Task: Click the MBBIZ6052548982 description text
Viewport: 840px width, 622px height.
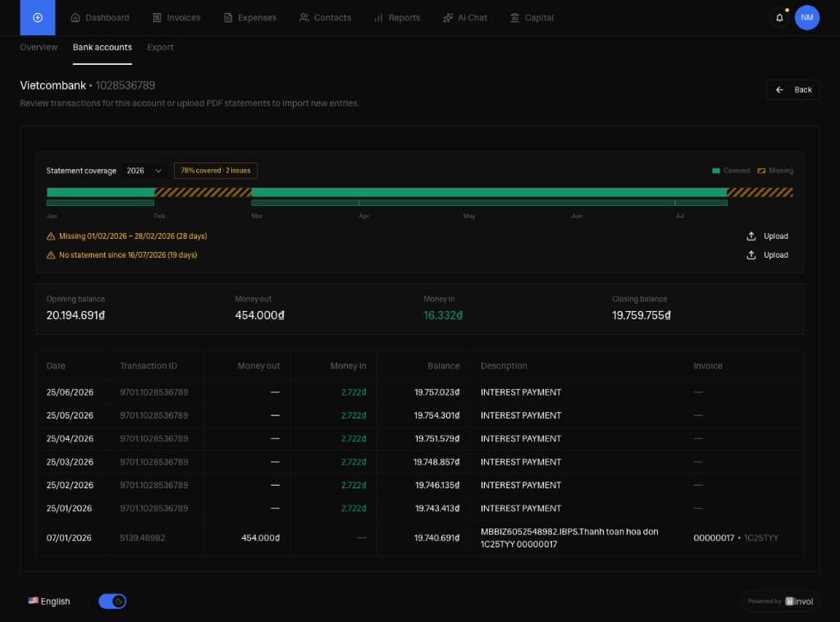Action: point(569,537)
